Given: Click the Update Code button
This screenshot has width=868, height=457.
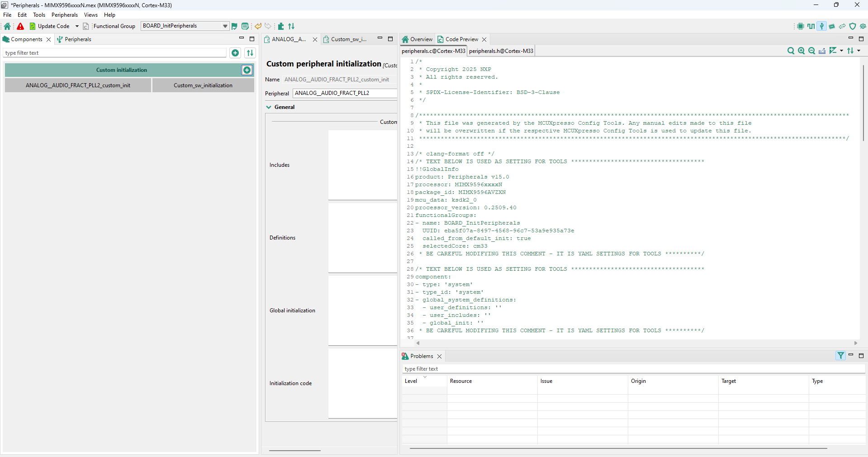Looking at the screenshot, I should click(50, 26).
